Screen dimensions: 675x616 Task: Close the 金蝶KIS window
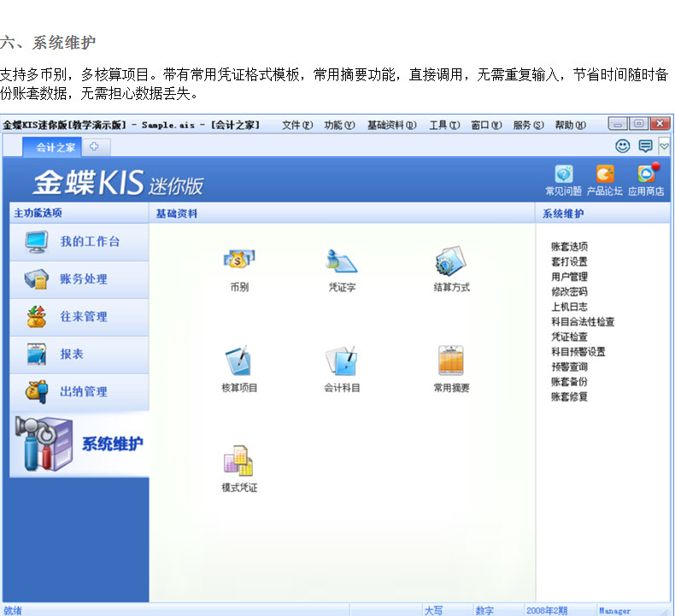(x=660, y=124)
